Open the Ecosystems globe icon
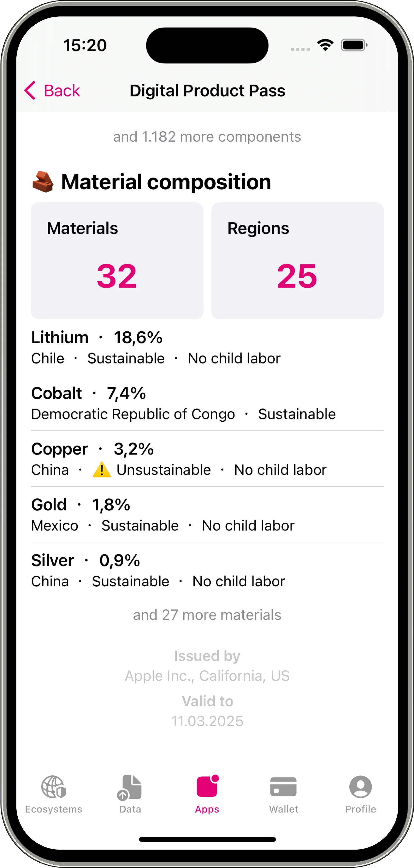 pyautogui.click(x=53, y=787)
